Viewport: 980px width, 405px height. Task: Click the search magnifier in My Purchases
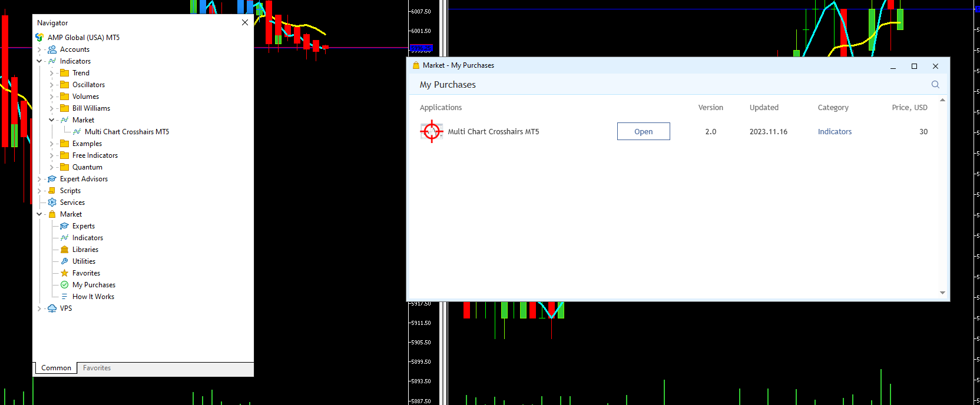(935, 85)
